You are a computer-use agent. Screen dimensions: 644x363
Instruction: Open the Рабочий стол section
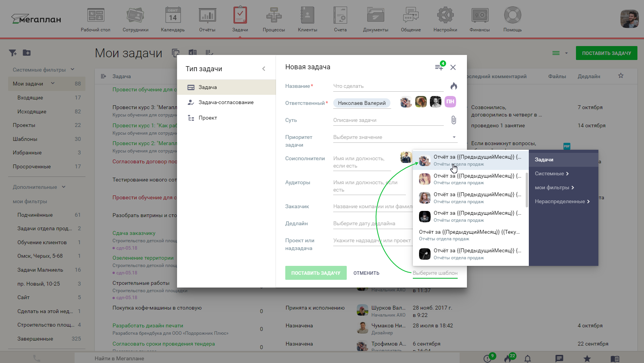pyautogui.click(x=95, y=19)
